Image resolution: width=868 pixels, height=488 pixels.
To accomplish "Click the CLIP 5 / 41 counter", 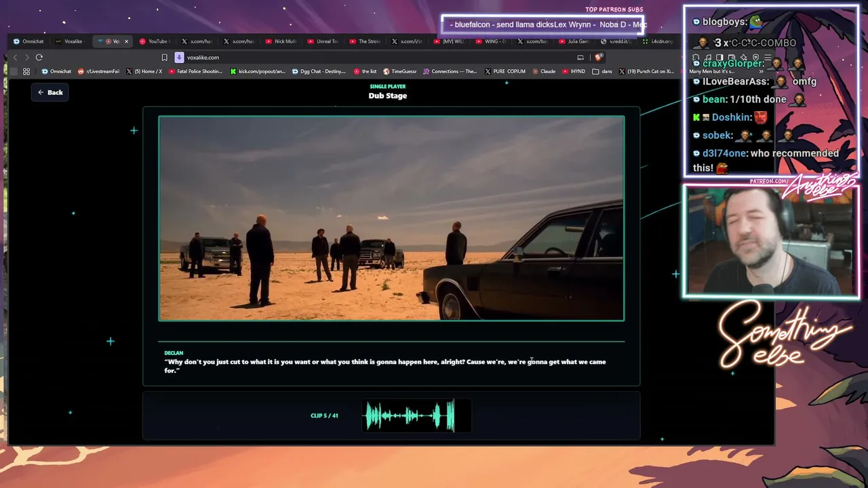I will pos(324,415).
